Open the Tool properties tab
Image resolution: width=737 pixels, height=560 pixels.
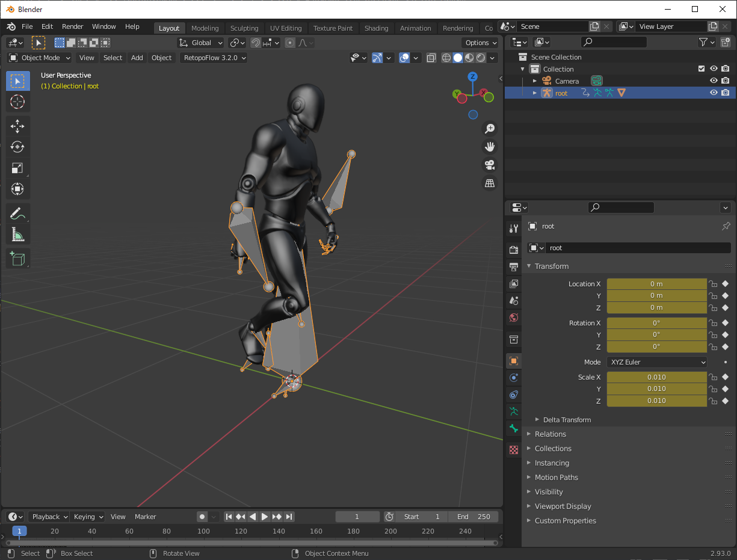pyautogui.click(x=514, y=229)
